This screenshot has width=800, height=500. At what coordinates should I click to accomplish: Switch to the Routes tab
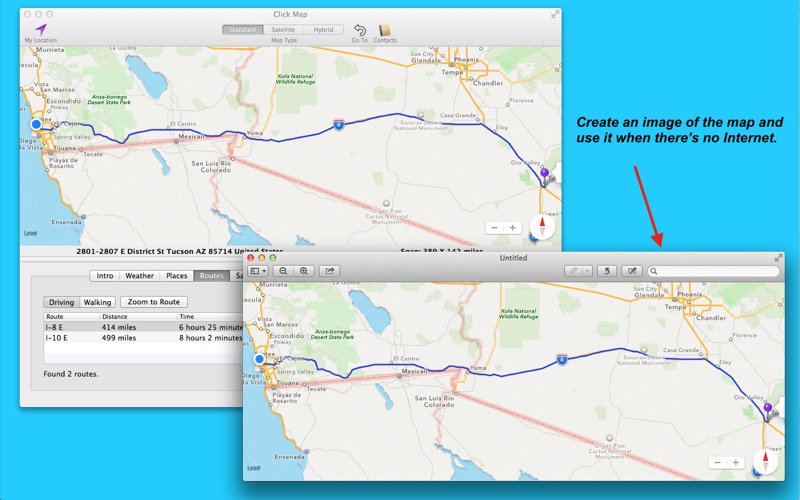(x=212, y=276)
